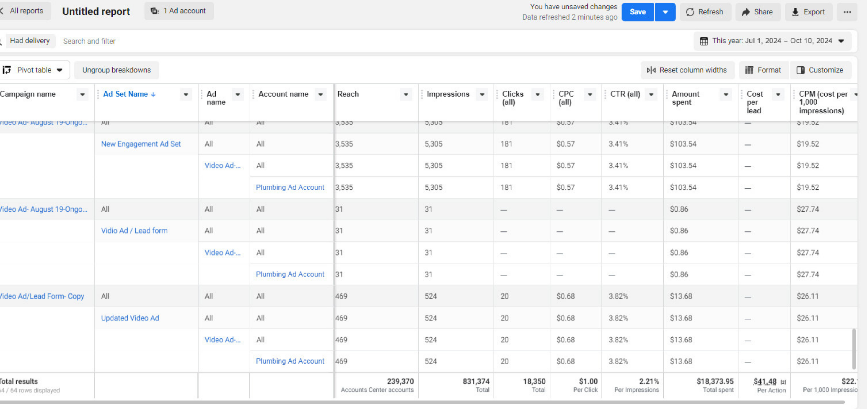
Task: Export the report
Action: click(809, 12)
